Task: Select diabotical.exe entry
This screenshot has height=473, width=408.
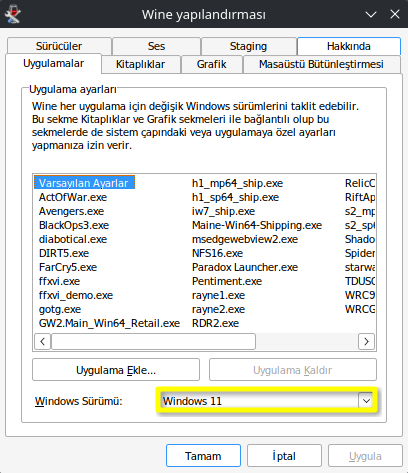Action: 73,239
